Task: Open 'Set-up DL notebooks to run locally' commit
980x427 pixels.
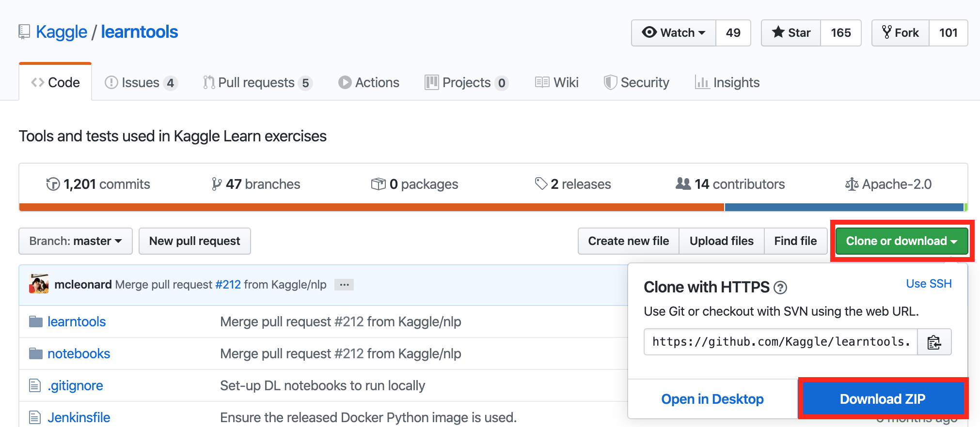Action: tap(323, 385)
